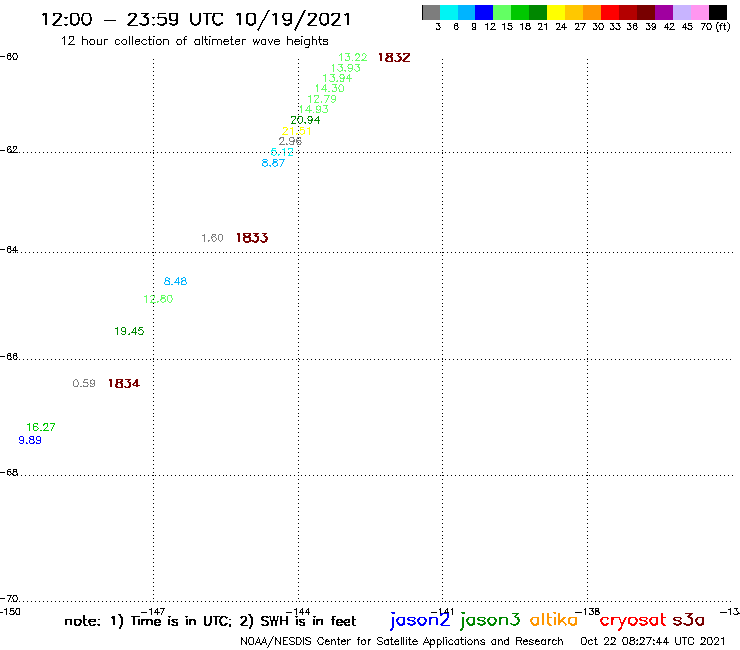Select pass number 1832

click(x=394, y=58)
